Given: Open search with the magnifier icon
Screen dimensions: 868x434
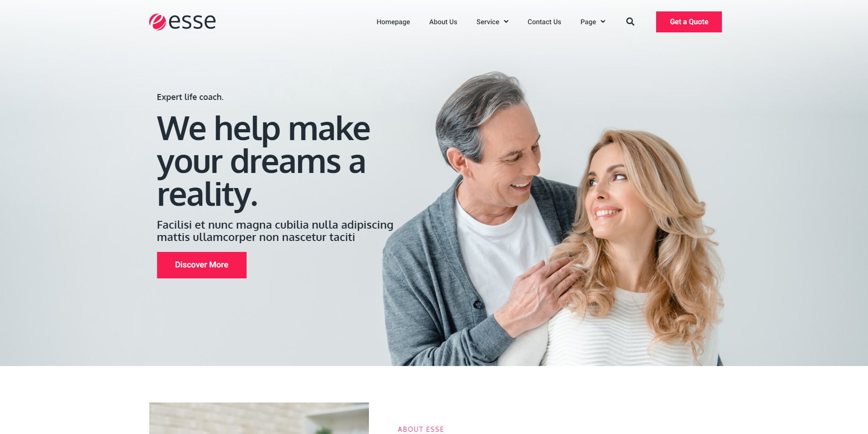Looking at the screenshot, I should (x=630, y=21).
